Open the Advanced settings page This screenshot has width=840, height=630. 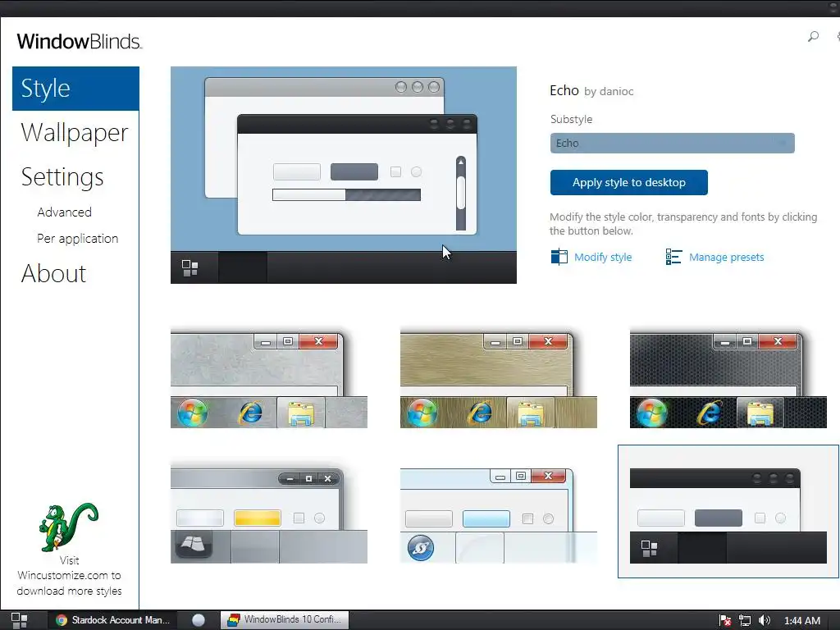click(64, 212)
